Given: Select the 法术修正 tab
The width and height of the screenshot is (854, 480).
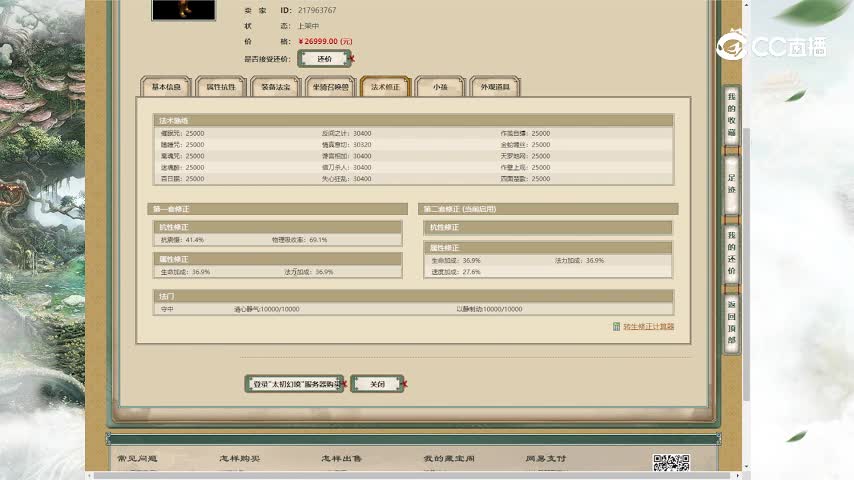Looking at the screenshot, I should 385,87.
